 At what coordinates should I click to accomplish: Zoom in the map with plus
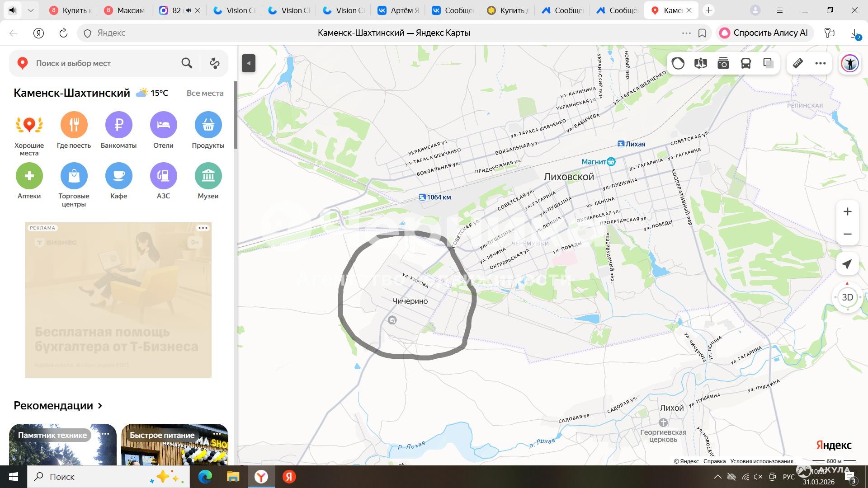(847, 211)
